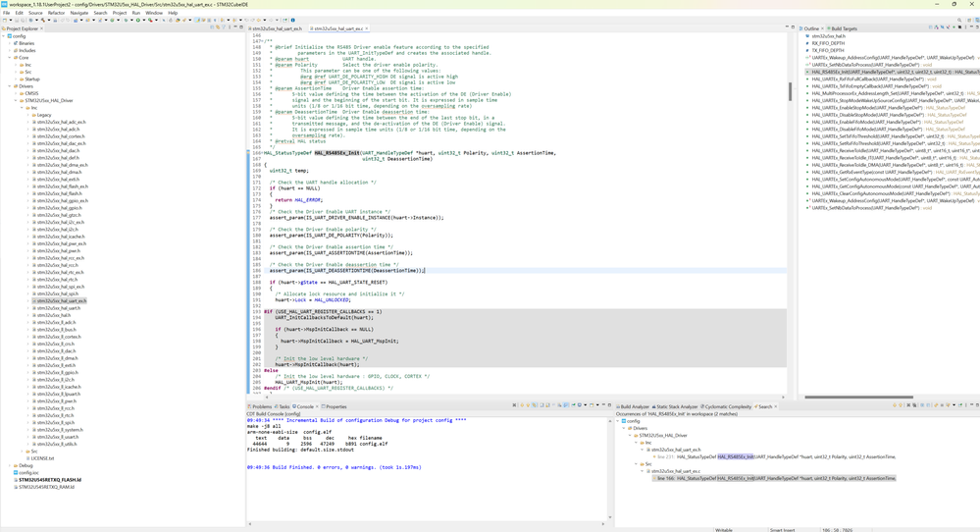This screenshot has width=980, height=532.
Task: Switch to the Properties tab
Action: [335, 406]
